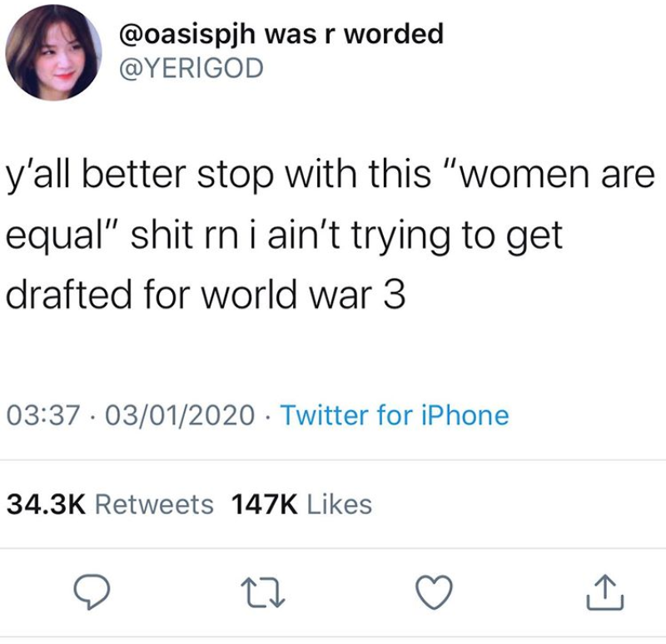This screenshot has width=666, height=644.
Task: Tap the 'drafted for world war 3' line
Action: (x=206, y=295)
